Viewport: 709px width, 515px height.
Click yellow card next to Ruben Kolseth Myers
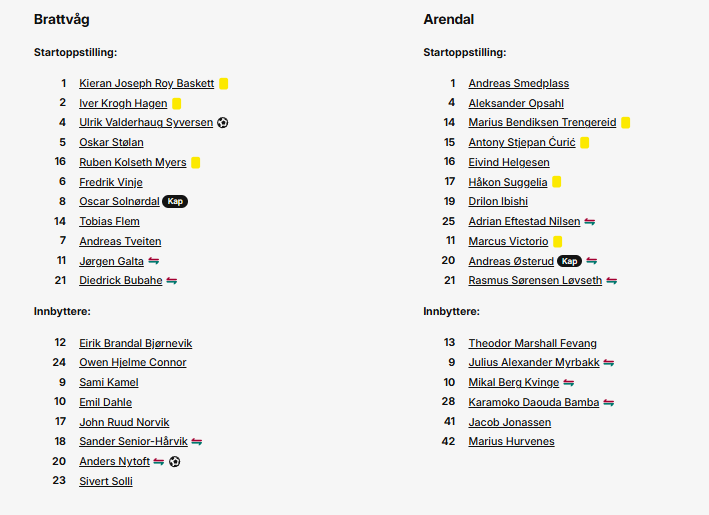tap(196, 162)
